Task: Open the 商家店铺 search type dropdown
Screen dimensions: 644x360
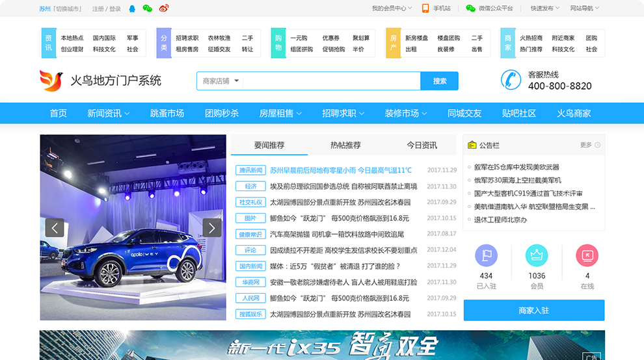Action: click(221, 81)
